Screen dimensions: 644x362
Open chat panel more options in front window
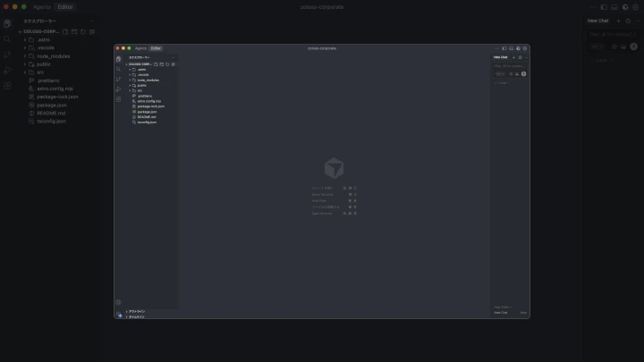coord(526,57)
